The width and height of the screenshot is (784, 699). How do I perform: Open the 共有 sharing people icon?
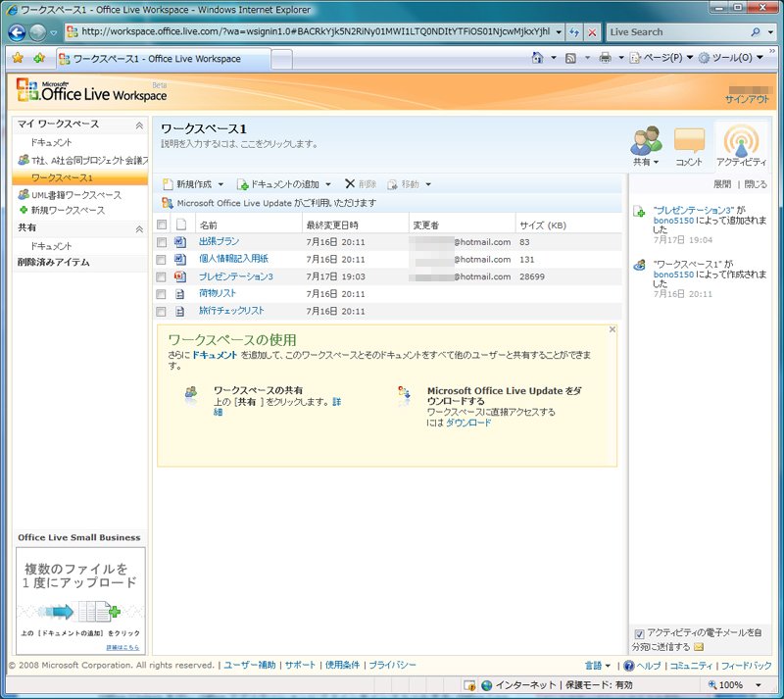pyautogui.click(x=646, y=141)
